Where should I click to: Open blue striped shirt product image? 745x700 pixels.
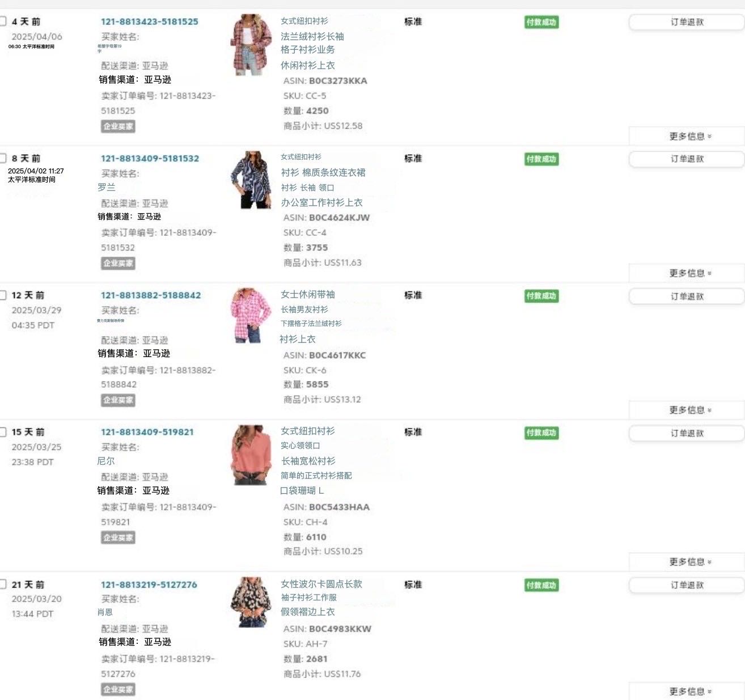tap(251, 180)
